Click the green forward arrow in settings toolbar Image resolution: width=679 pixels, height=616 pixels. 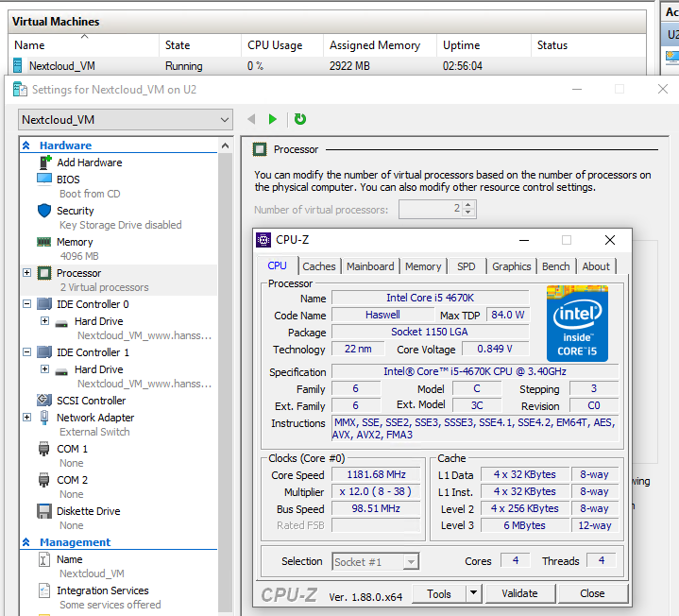[x=272, y=119]
